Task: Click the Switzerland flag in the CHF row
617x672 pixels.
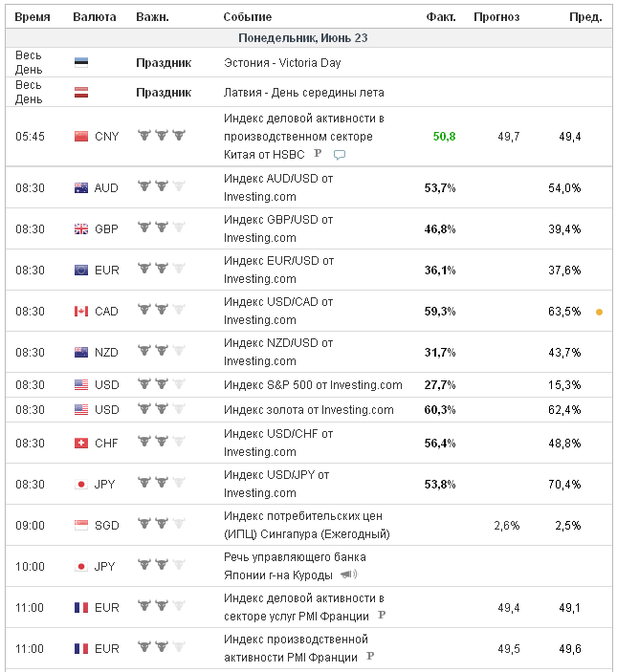Action: pos(81,443)
